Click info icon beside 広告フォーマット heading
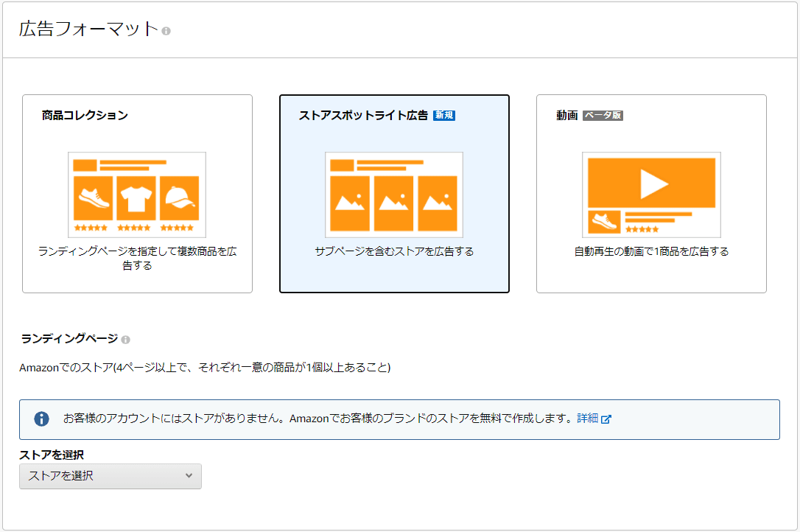The width and height of the screenshot is (800, 532). click(166, 31)
